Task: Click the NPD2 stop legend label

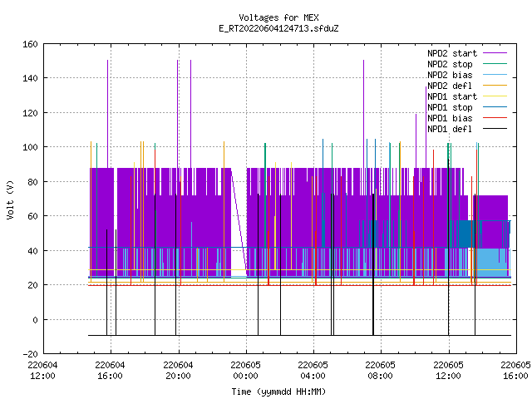Action: [450, 64]
